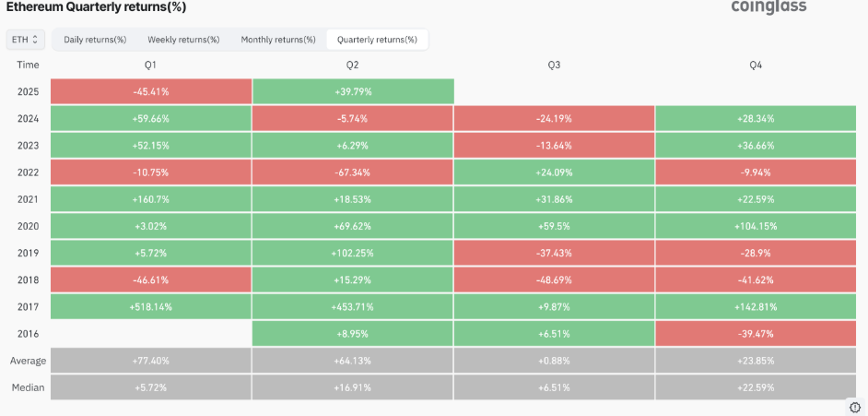Screen dimensions: 868x416
Task: Click the 2019 Q3 -37.43% cell
Action: [x=554, y=253]
